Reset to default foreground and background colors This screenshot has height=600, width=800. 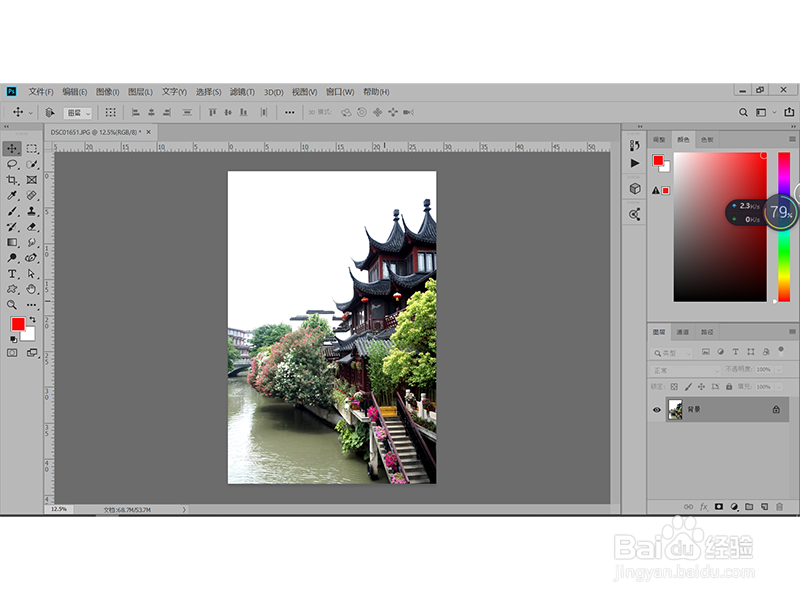tap(13, 339)
